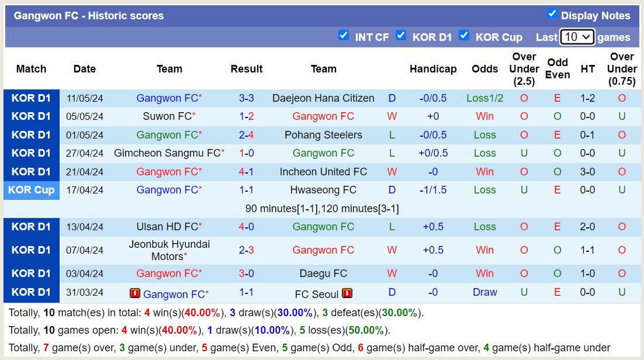The height and width of the screenshot is (360, 644).
Task: Open the Daejeon Hana Citizen link
Action: [323, 98]
